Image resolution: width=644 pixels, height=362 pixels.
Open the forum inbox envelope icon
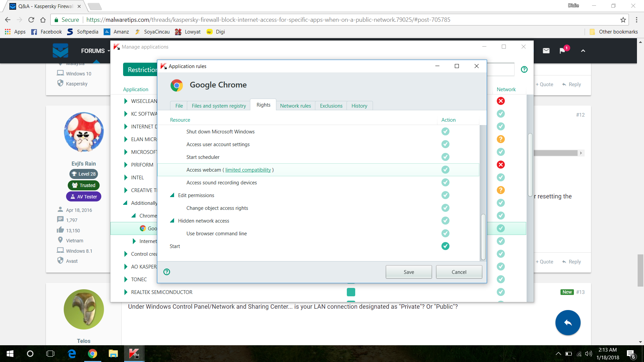(x=546, y=51)
